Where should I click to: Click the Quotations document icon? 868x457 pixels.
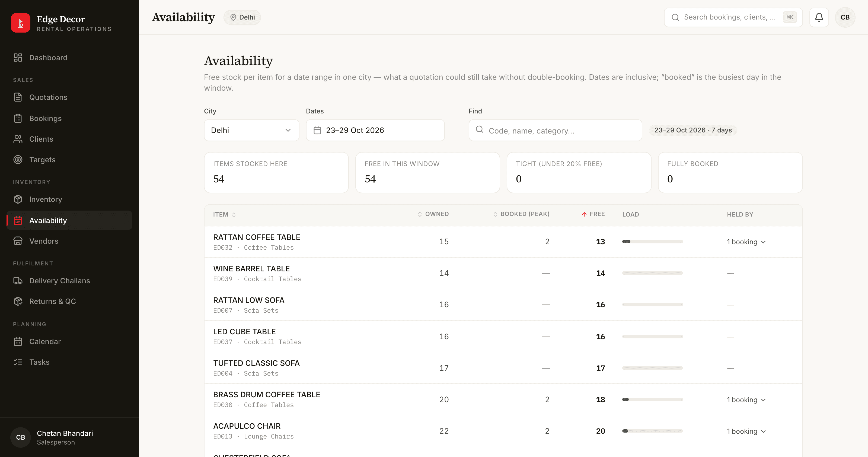click(x=18, y=97)
